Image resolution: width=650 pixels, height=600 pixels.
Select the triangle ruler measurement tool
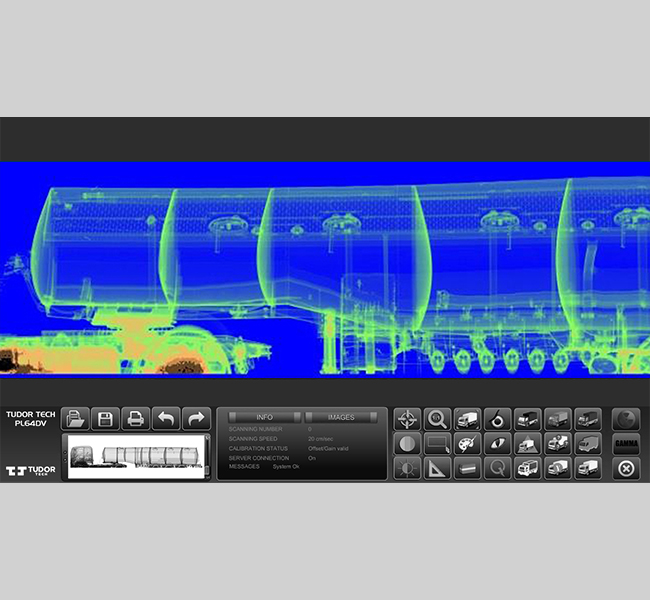point(437,468)
